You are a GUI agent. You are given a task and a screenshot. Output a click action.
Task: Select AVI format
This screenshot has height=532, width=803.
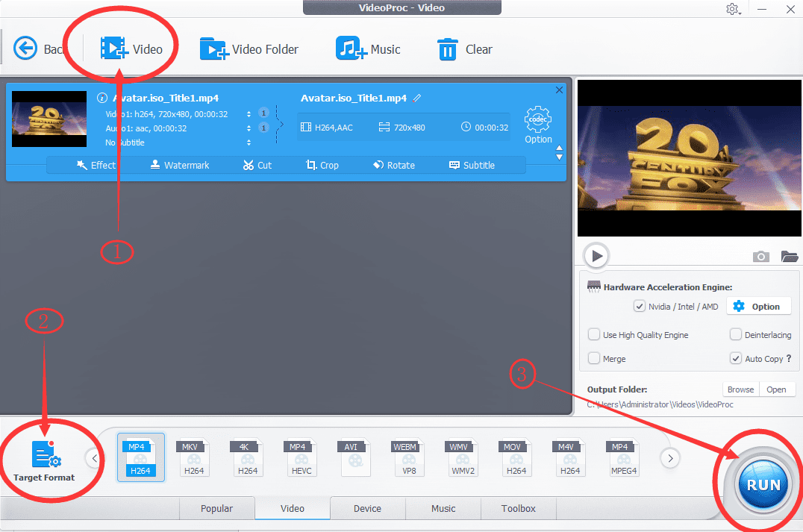[354, 457]
